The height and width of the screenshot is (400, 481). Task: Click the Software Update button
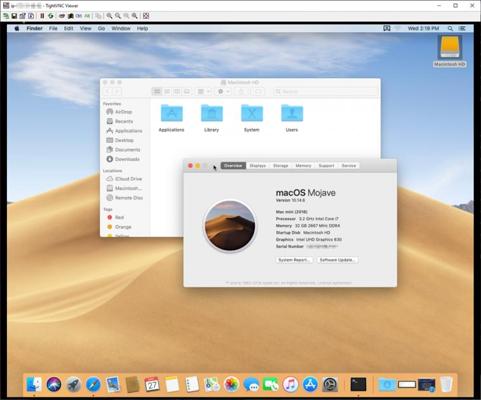tap(337, 260)
